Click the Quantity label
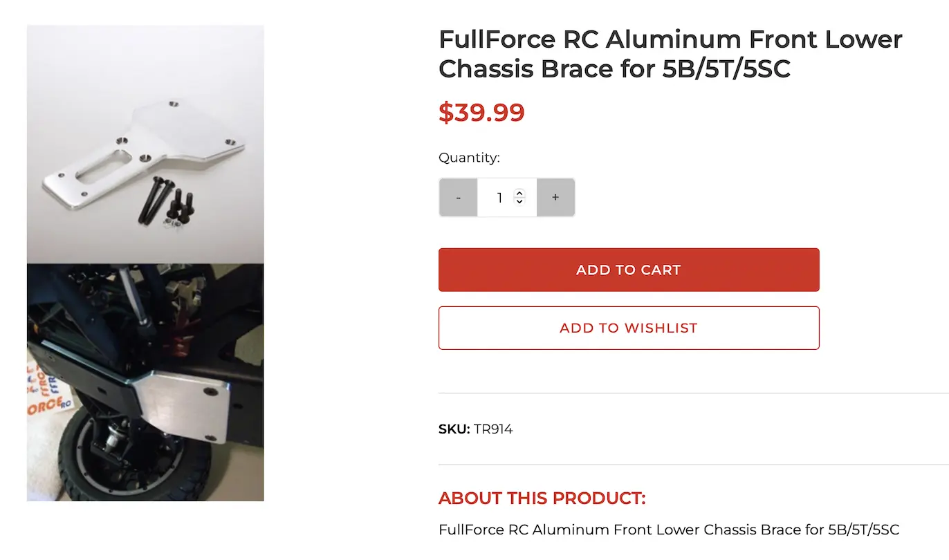This screenshot has height=560, width=949. pyautogui.click(x=469, y=158)
